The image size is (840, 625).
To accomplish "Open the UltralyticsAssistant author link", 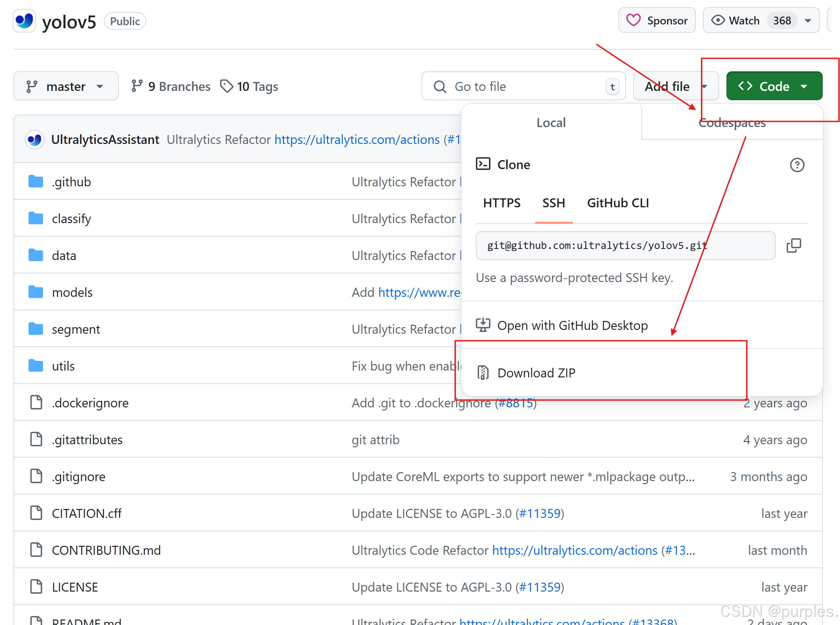I will point(105,139).
